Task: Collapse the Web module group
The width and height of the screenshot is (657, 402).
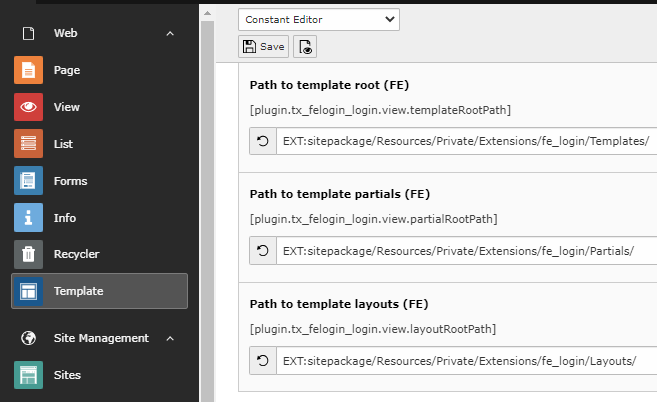Action: pyautogui.click(x=170, y=33)
